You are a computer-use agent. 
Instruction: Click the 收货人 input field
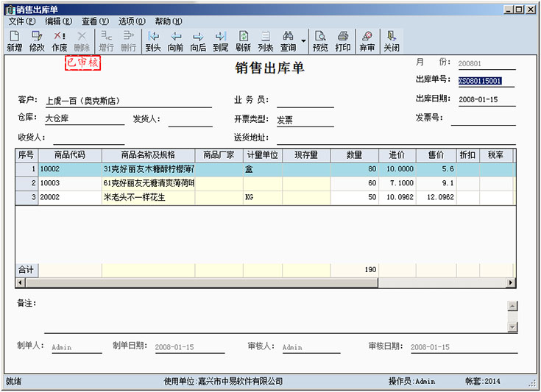[88, 138]
